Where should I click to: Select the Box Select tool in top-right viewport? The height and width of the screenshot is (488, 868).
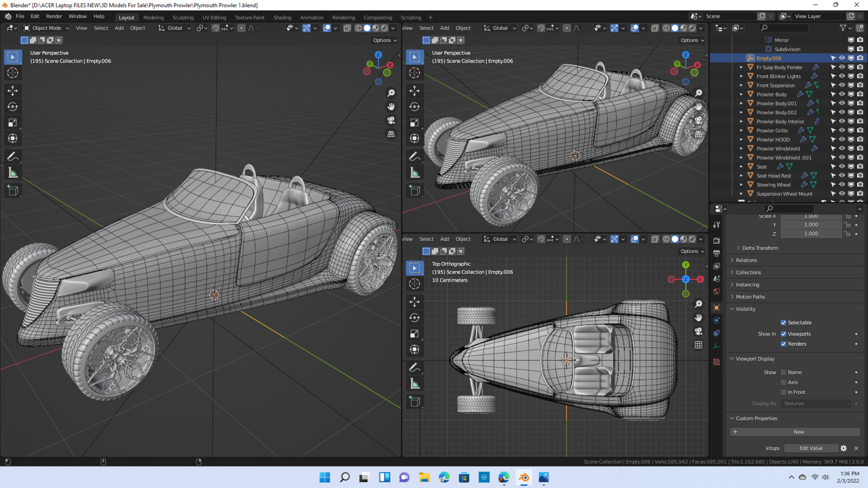coord(414,57)
